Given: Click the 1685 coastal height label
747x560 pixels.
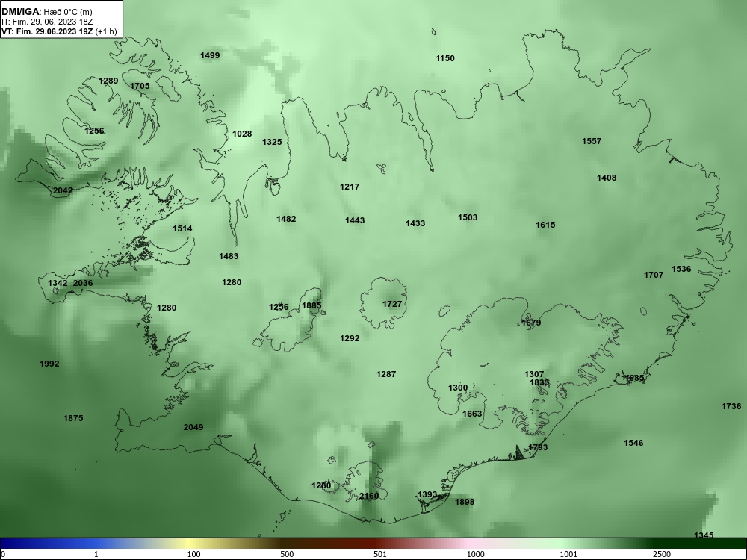Looking at the screenshot, I should (634, 378).
